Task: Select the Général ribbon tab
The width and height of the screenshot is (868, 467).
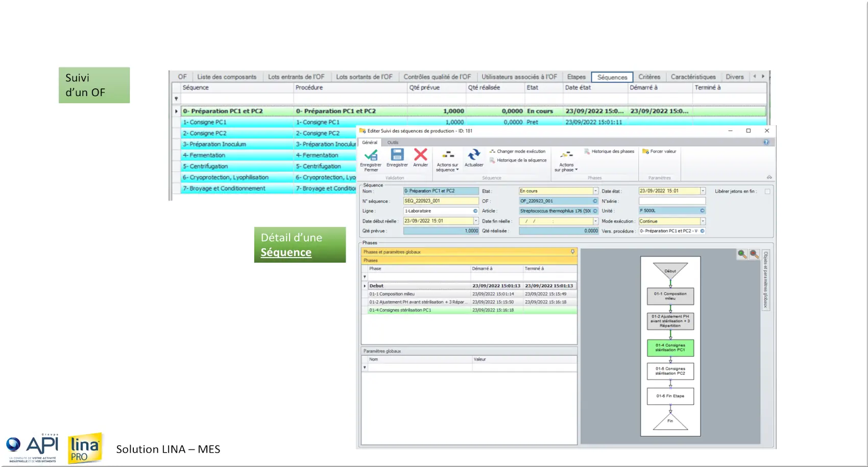Action: (x=370, y=143)
